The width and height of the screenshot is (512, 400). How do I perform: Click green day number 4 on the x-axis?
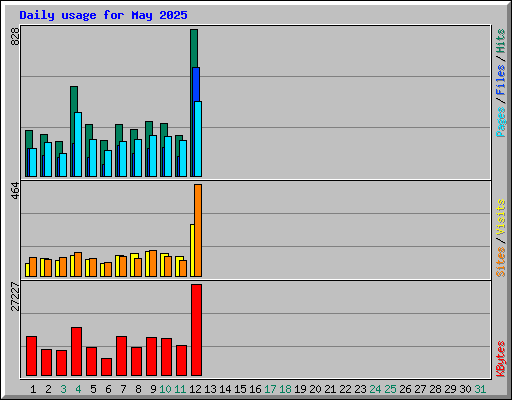78,389
